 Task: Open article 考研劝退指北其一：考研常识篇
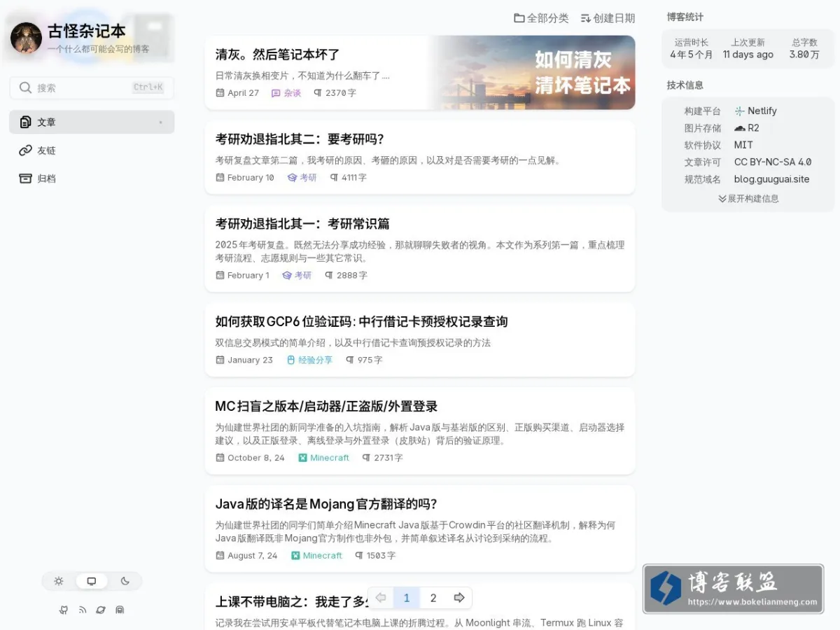tap(302, 224)
